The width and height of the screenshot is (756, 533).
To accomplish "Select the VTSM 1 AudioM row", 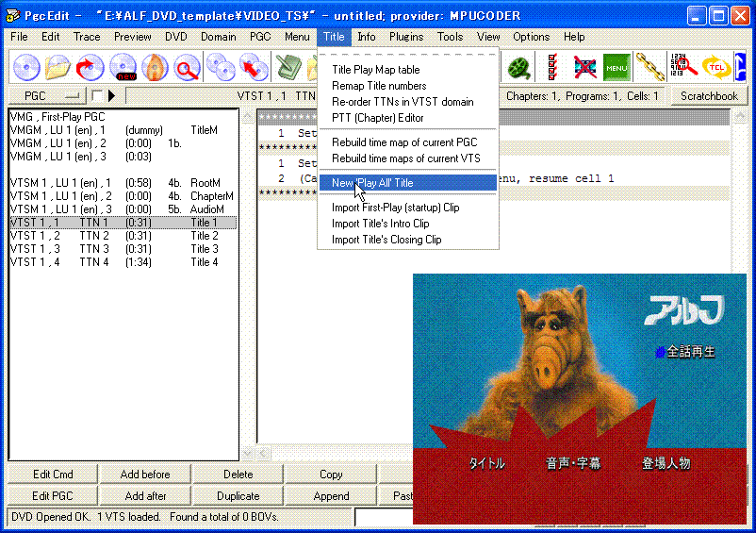I will click(123, 209).
